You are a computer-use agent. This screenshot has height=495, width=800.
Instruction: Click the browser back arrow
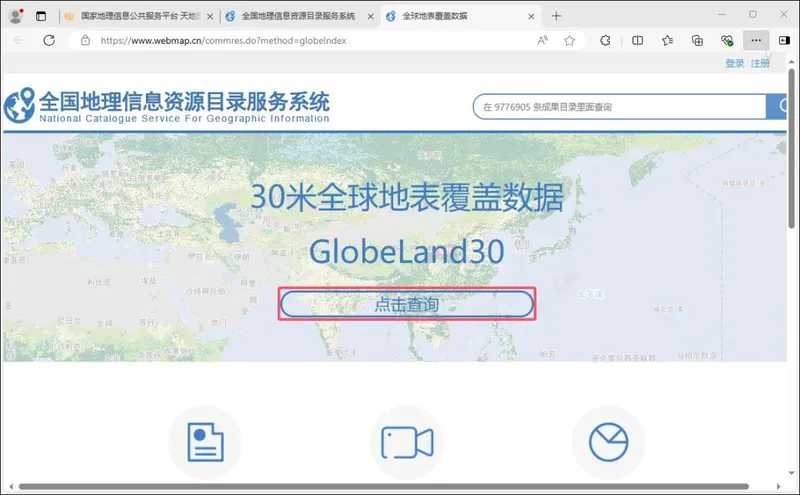coord(19,40)
